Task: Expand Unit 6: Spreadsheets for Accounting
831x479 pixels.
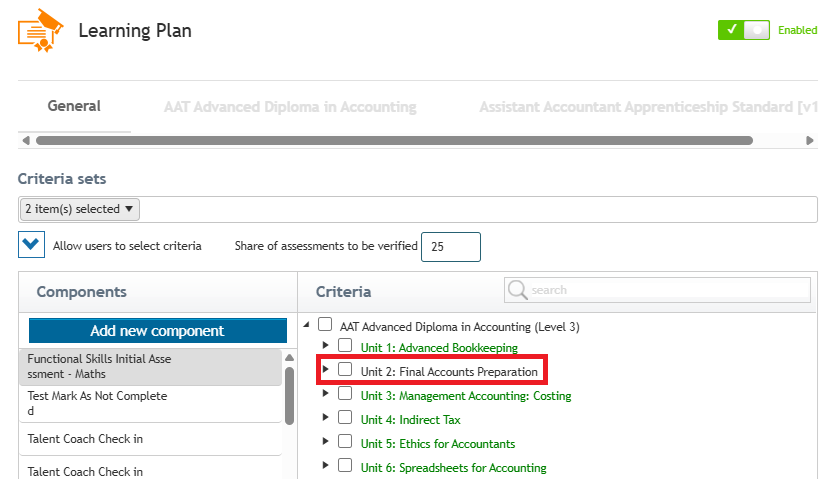Action: coord(325,465)
